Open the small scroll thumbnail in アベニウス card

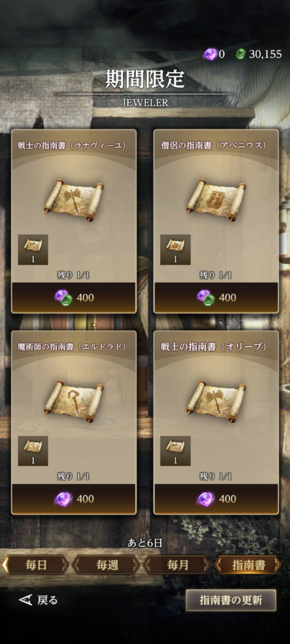(x=175, y=250)
